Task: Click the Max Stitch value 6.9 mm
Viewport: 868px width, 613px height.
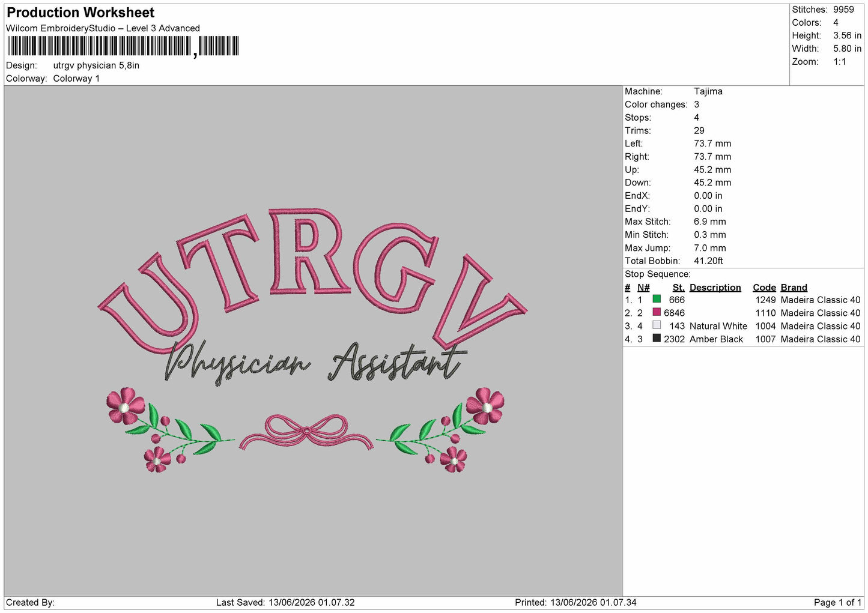Action: pyautogui.click(x=710, y=222)
